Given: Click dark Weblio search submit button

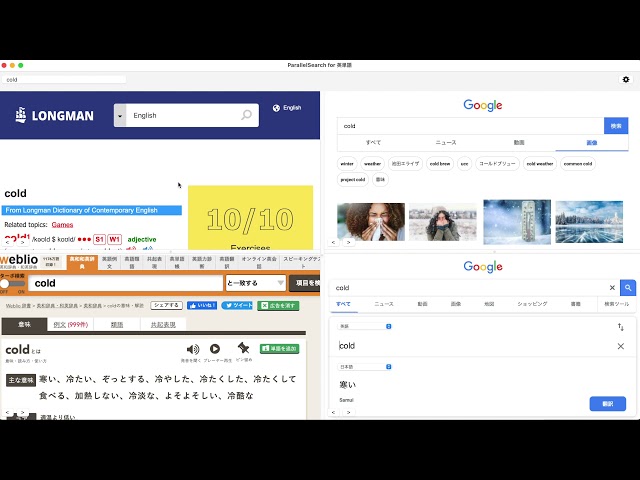Looking at the screenshot, I should tap(304, 283).
